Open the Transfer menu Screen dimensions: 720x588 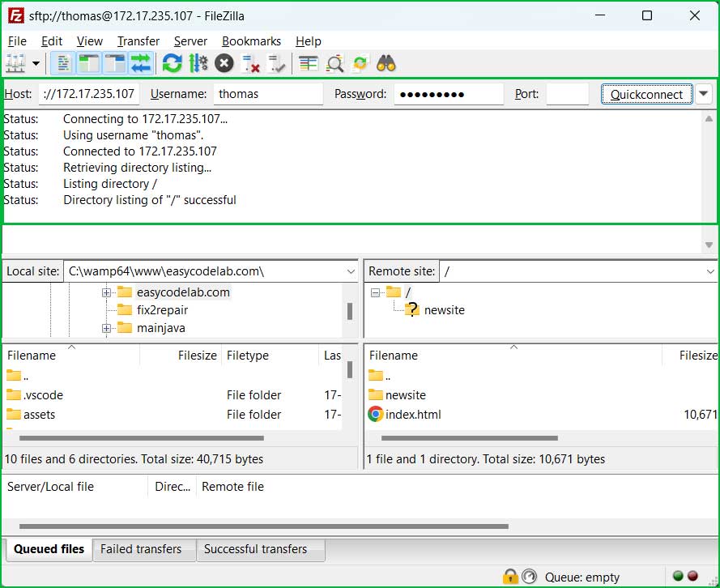click(138, 41)
